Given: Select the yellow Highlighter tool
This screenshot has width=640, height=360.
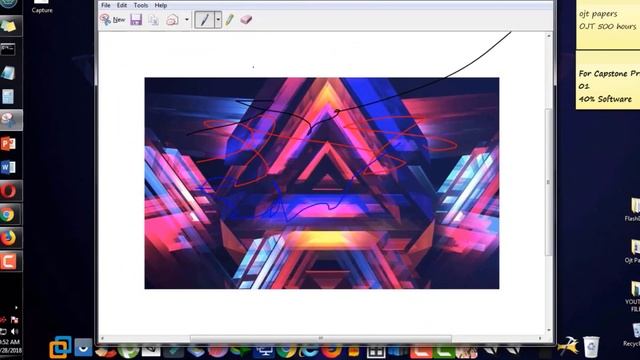Looking at the screenshot, I should tap(229, 20).
